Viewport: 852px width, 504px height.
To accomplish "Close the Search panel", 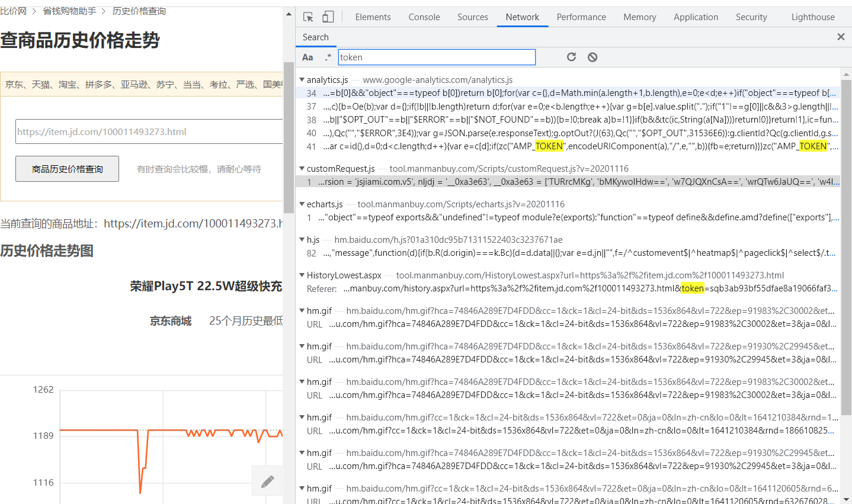I will 841,37.
